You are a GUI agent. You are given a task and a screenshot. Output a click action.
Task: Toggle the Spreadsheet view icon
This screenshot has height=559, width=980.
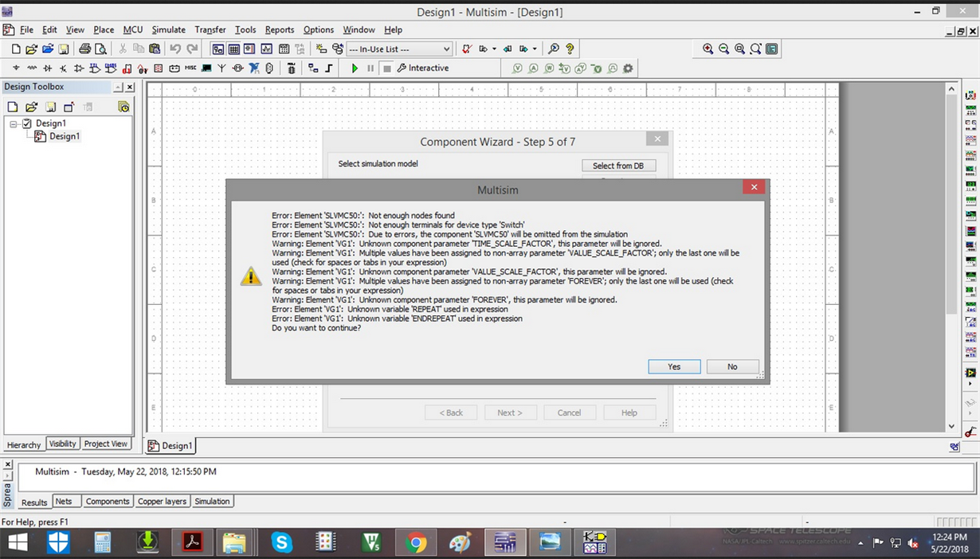point(233,49)
